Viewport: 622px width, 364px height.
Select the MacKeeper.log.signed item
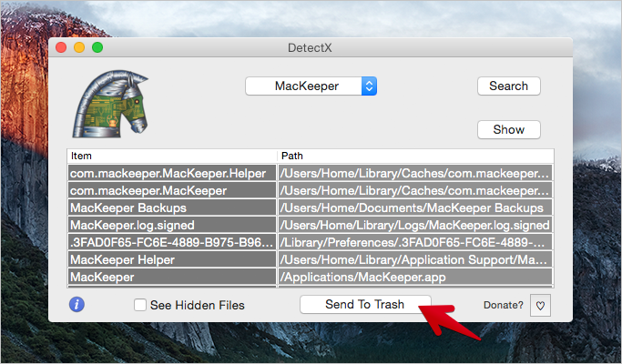[172, 225]
